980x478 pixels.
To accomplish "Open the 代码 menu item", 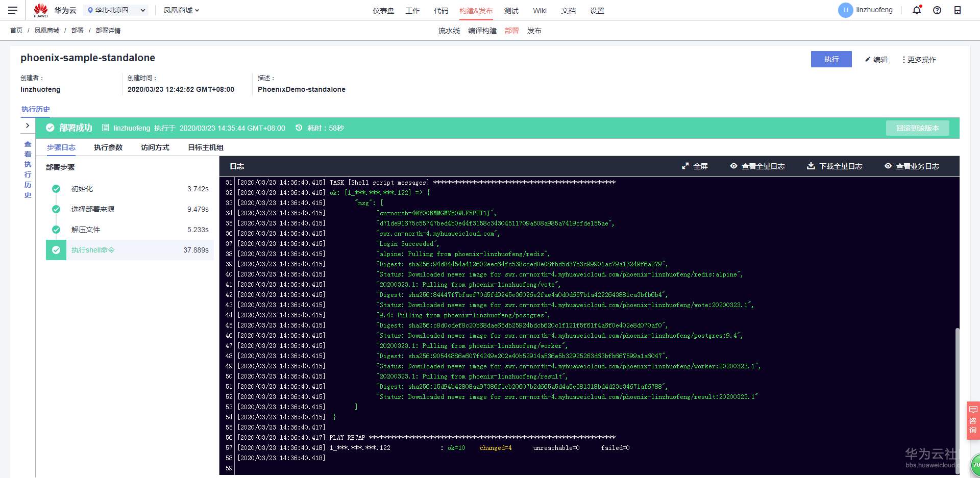I will 441,11.
